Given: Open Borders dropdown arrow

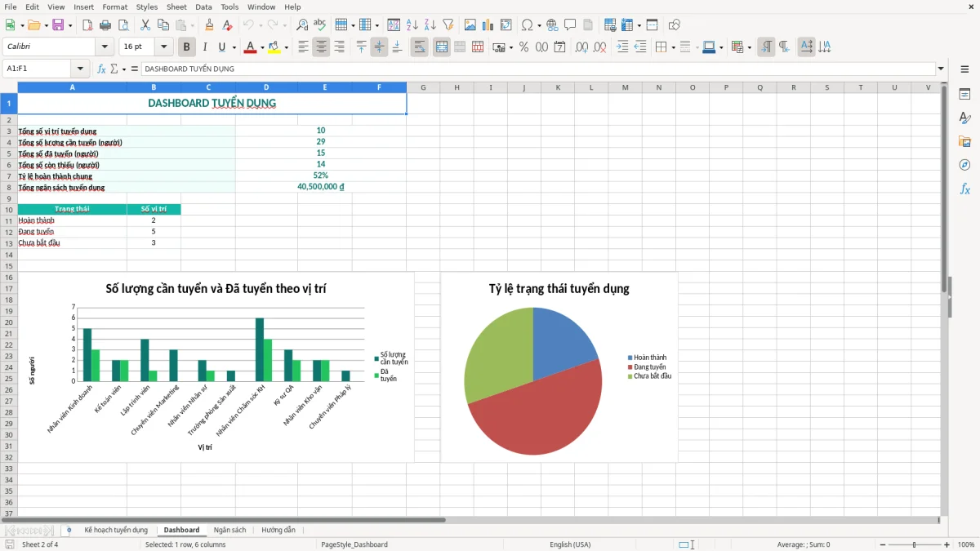Looking at the screenshot, I should 672,47.
